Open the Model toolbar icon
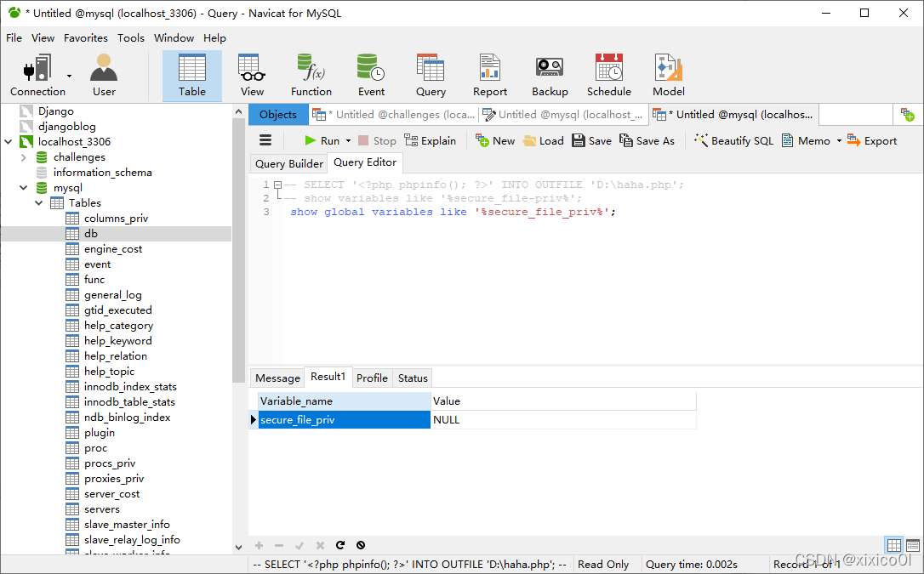Screen dimensions: 924x574 (x=668, y=76)
